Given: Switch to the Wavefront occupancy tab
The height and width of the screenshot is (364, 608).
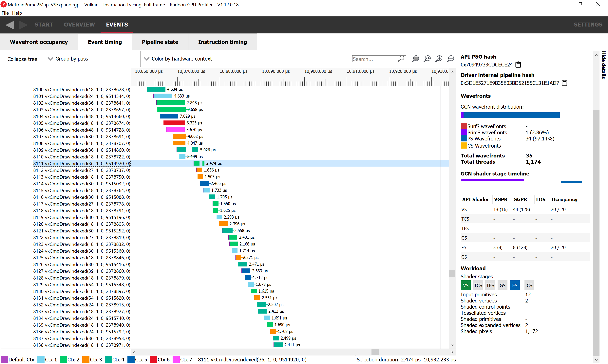Looking at the screenshot, I should [39, 42].
